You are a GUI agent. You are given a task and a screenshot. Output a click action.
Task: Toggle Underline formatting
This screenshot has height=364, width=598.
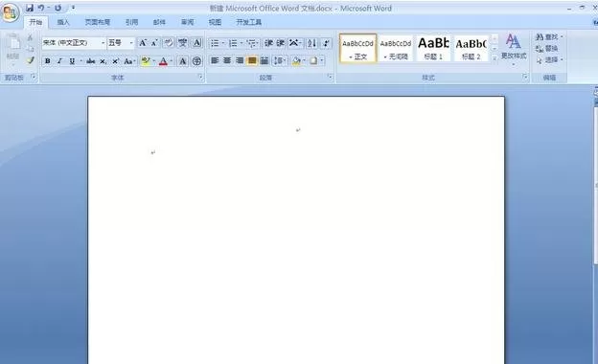(x=72, y=61)
